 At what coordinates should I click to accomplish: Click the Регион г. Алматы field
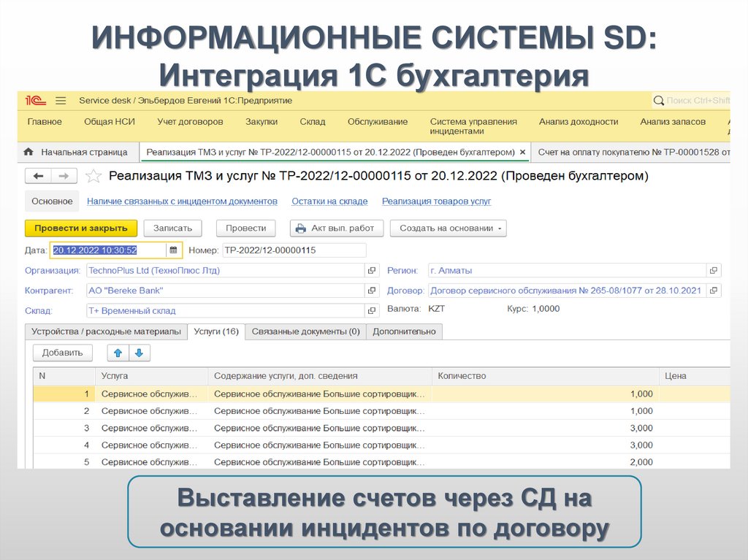click(567, 270)
